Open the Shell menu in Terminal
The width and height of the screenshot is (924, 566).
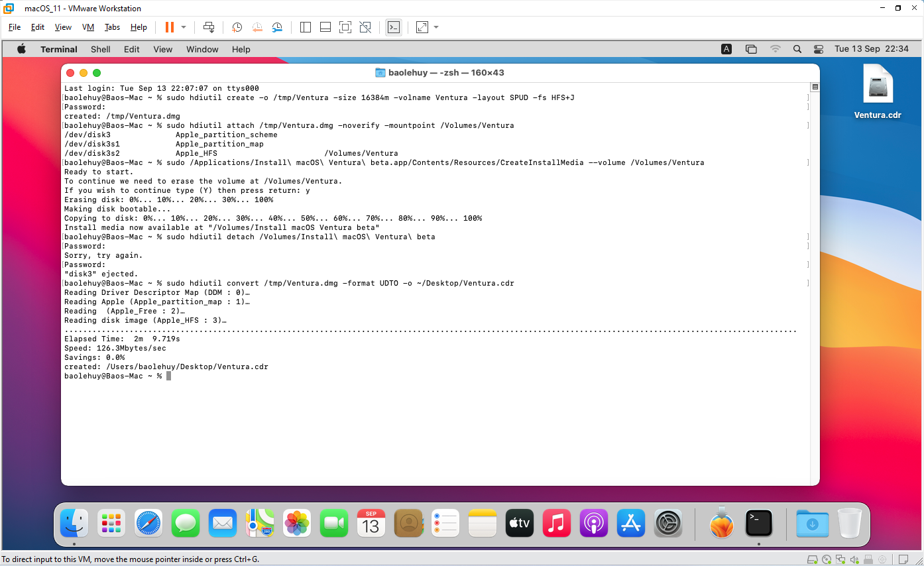point(101,49)
